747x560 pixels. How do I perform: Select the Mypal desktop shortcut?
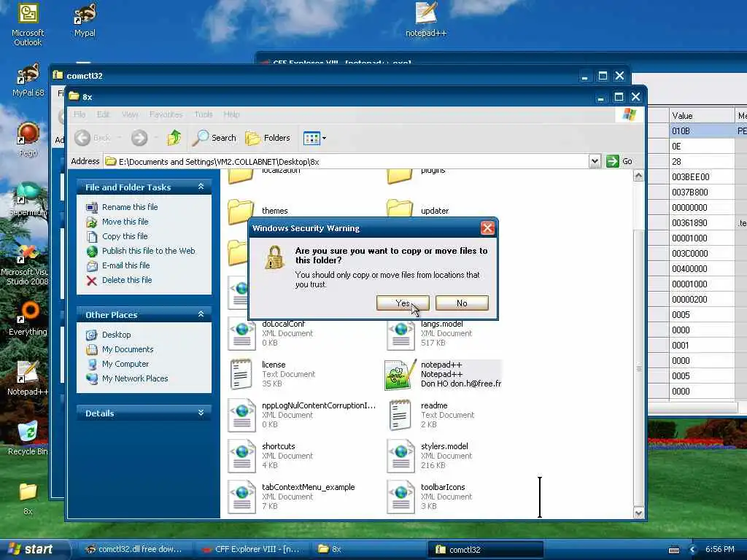tap(85, 20)
